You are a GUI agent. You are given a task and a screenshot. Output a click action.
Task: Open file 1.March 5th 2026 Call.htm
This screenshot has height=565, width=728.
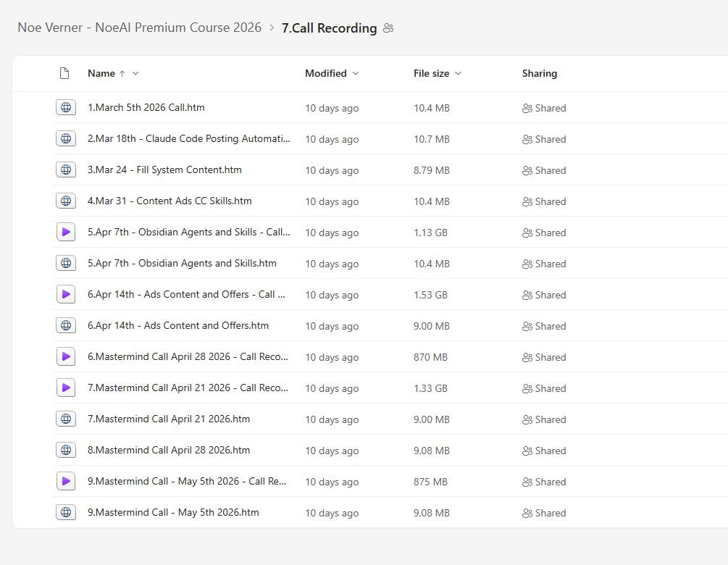tap(146, 107)
